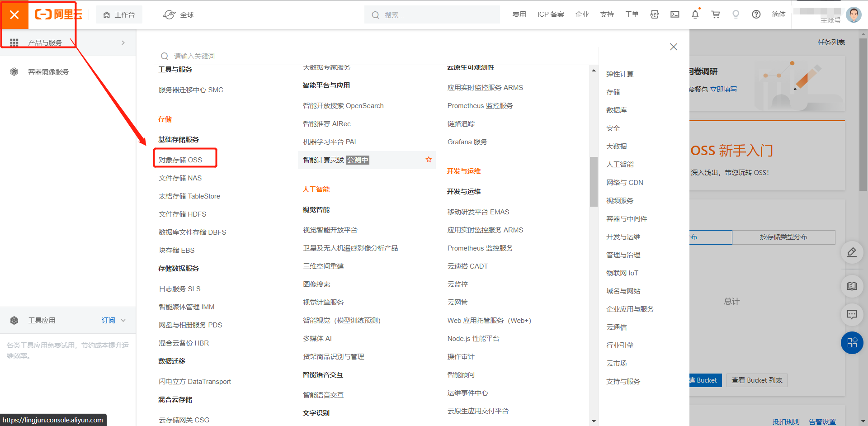The height and width of the screenshot is (426, 868).
Task: Click the floating documentation book icon
Action: pos(852,286)
